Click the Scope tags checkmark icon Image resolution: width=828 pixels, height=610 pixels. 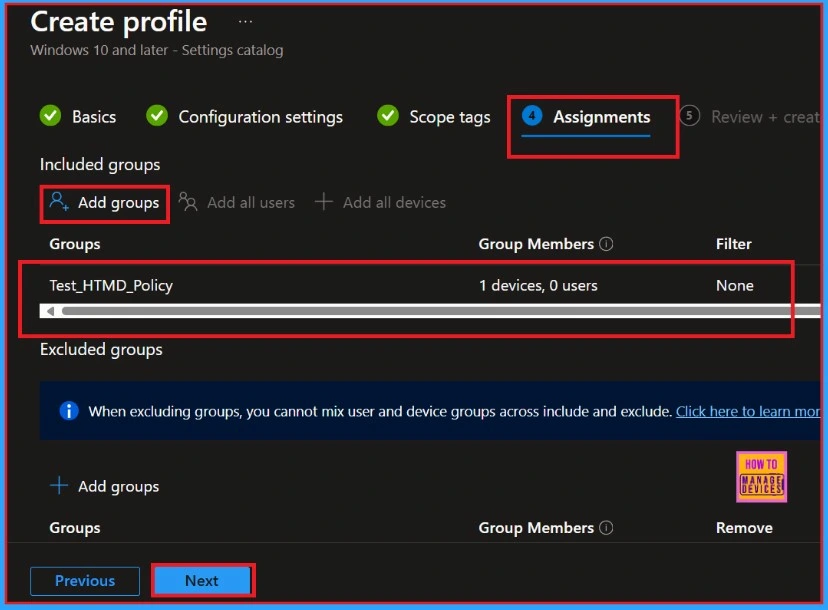(388, 115)
